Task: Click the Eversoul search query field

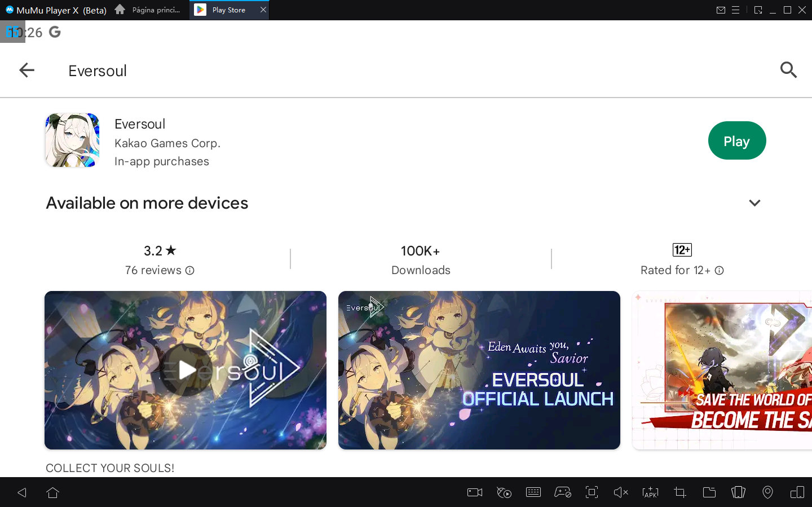Action: pyautogui.click(x=98, y=70)
